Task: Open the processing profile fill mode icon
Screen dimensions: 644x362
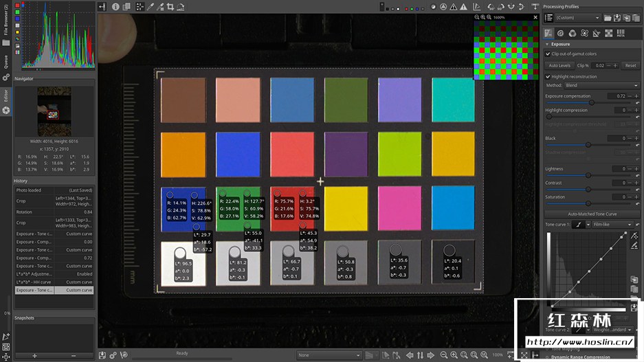Action: coord(548,18)
